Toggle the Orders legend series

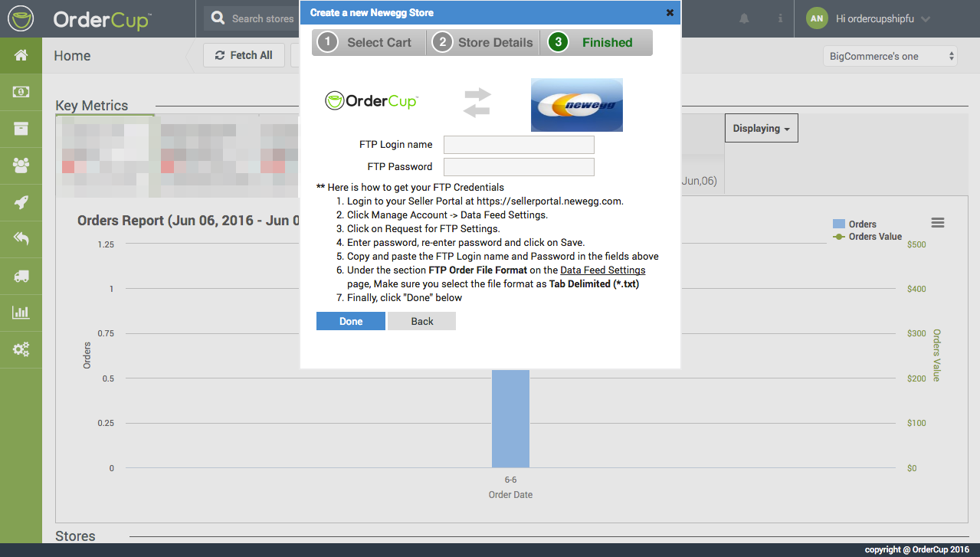coord(854,224)
